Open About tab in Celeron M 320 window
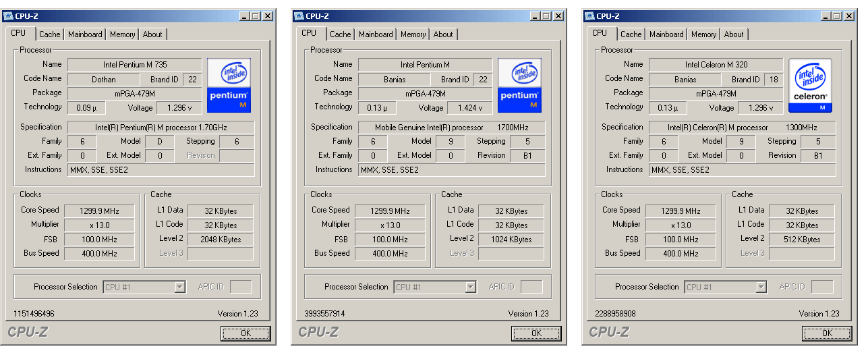Screen dimensions: 868x357 click(734, 34)
